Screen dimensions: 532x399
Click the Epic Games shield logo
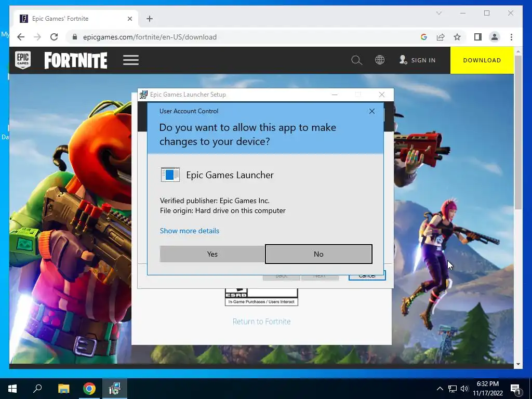23,60
